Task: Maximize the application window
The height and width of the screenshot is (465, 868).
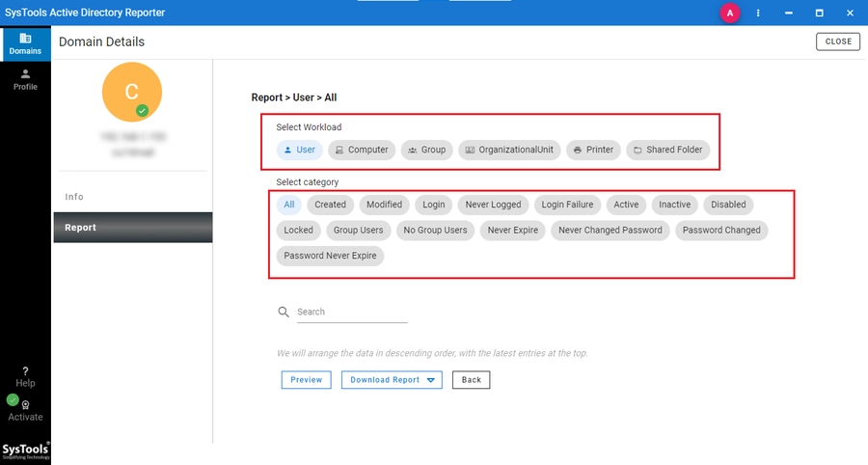Action: (819, 13)
